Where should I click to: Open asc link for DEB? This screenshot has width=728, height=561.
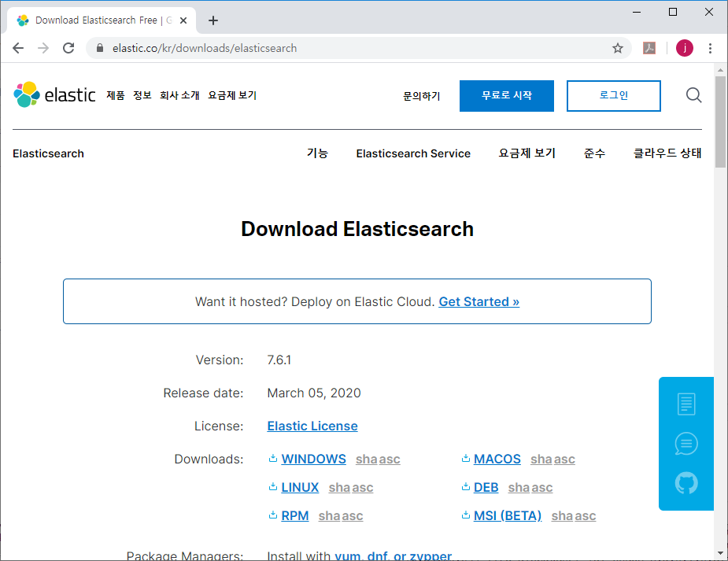pyautogui.click(x=541, y=488)
